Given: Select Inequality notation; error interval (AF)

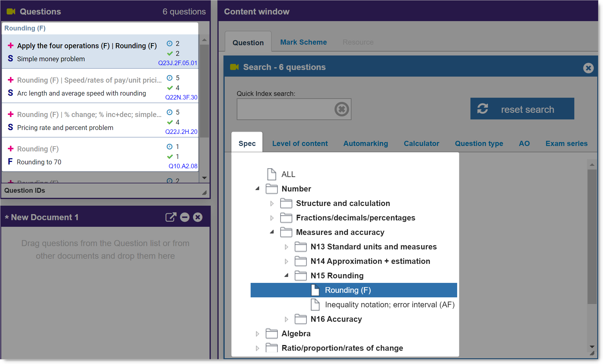Looking at the screenshot, I should (x=390, y=305).
